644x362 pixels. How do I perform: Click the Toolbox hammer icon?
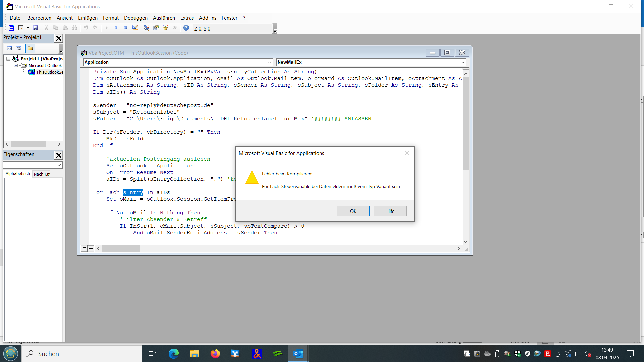click(175, 28)
